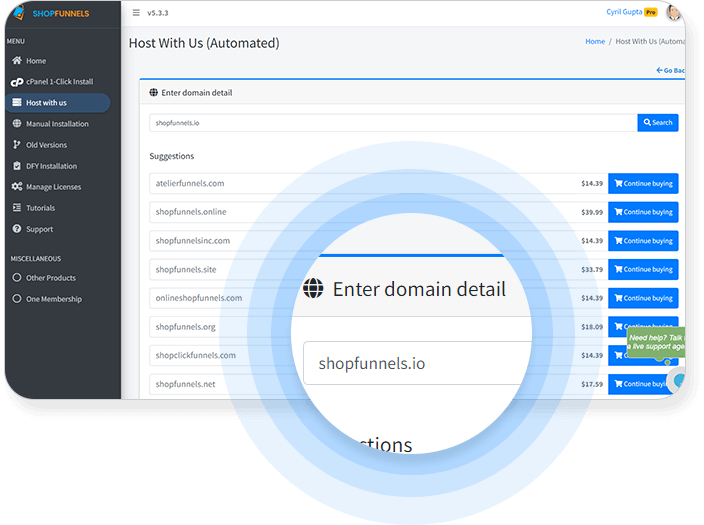Image resolution: width=704 pixels, height=525 pixels.
Task: Click the Support question mark icon
Action: pos(17,229)
